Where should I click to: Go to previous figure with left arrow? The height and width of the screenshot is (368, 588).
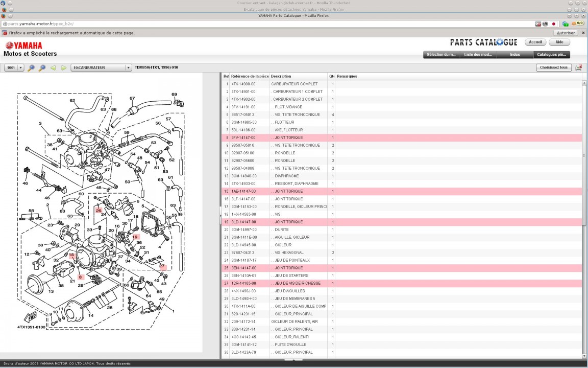pyautogui.click(x=53, y=67)
